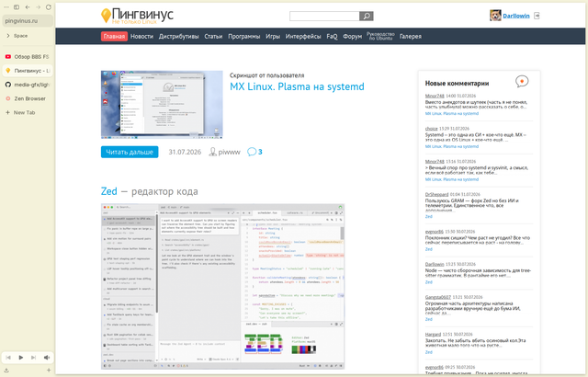This screenshot has width=588, height=377.
Task: Open Hargard user profile link
Action: (x=433, y=335)
